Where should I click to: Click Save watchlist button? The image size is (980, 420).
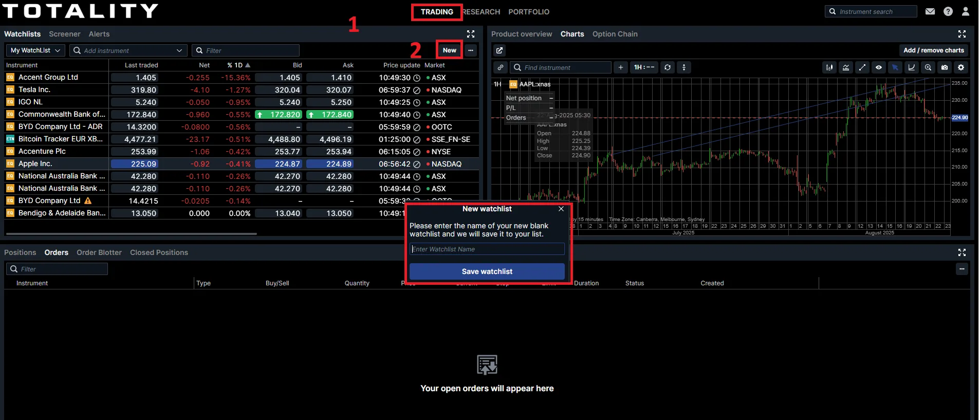click(487, 271)
